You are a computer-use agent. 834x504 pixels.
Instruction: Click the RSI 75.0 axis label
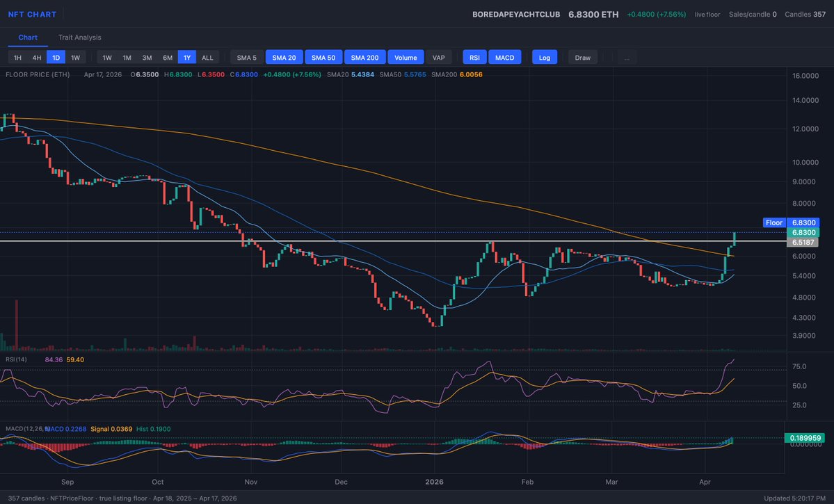point(799,367)
